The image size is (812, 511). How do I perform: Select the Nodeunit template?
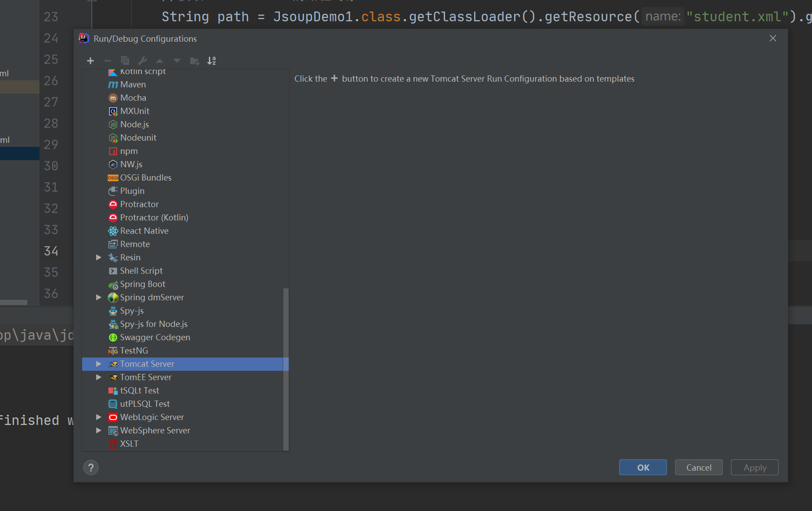coord(185,138)
